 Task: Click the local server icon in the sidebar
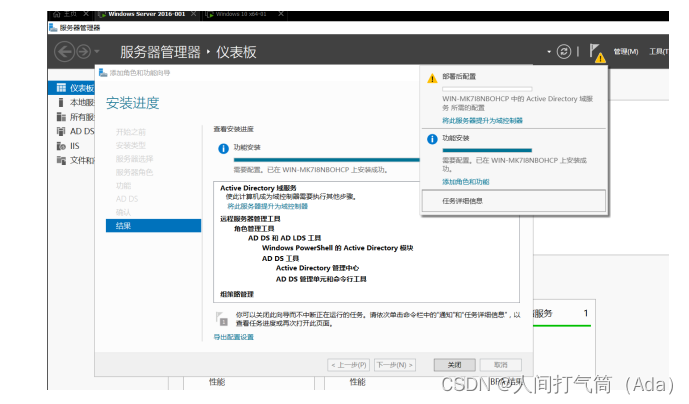[61, 102]
